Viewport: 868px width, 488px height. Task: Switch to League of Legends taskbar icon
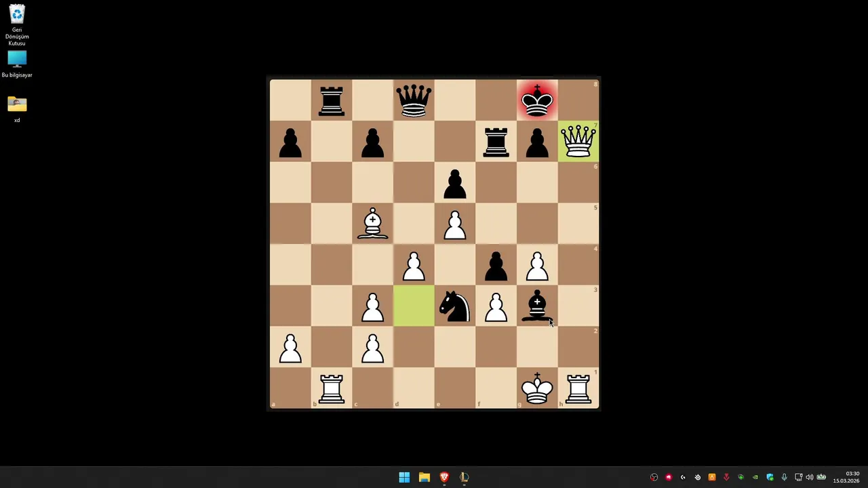tap(465, 477)
